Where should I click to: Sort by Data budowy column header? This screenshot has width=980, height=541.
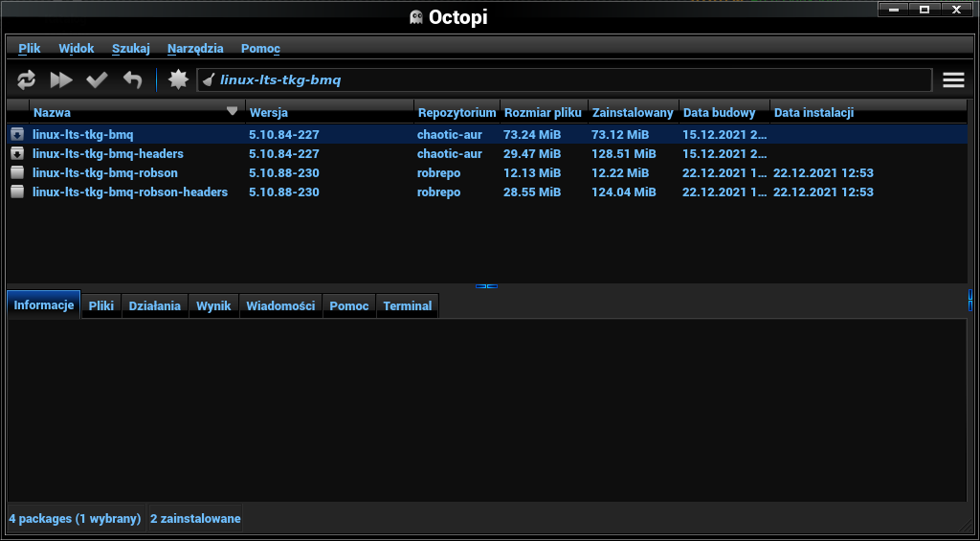724,113
